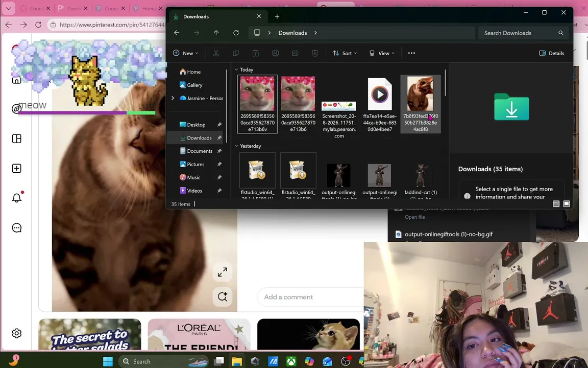Screen dimensions: 588x368
Task: Select the 7b8f93fed cat image file
Action: click(x=421, y=104)
